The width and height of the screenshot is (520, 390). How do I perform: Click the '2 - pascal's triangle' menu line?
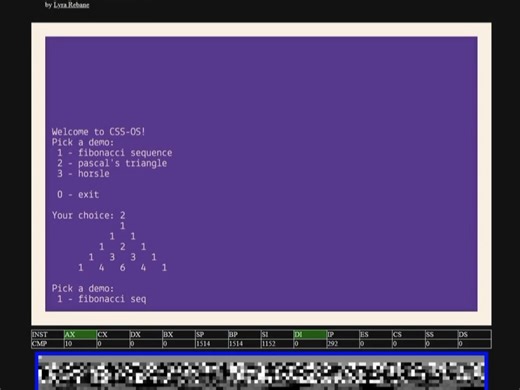point(112,163)
